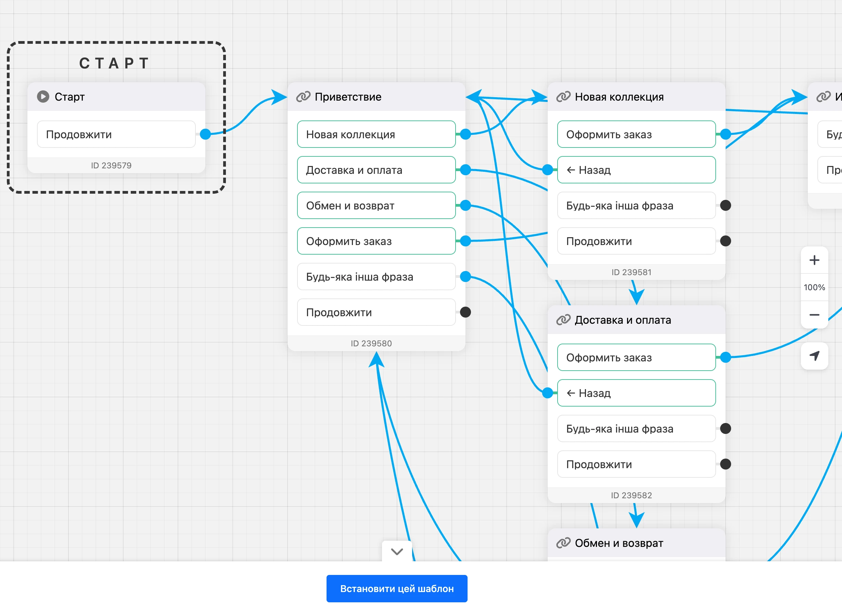Select Обмен и возврат option in Приветствие
The height and width of the screenshot is (616, 842).
376,205
